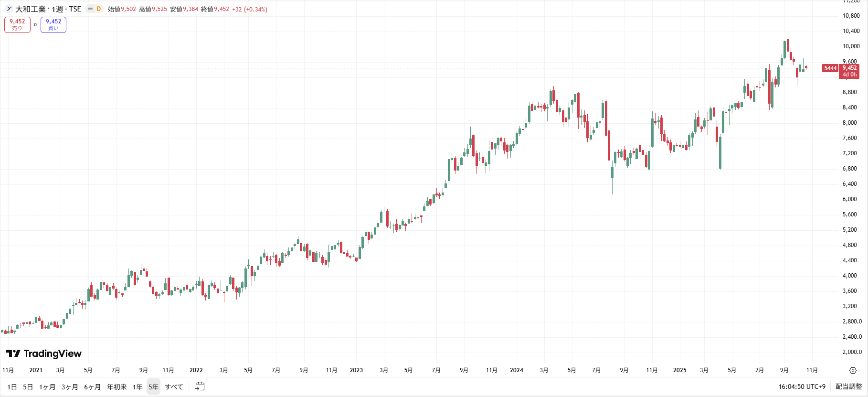Click the 5444 ticker price label

830,68
